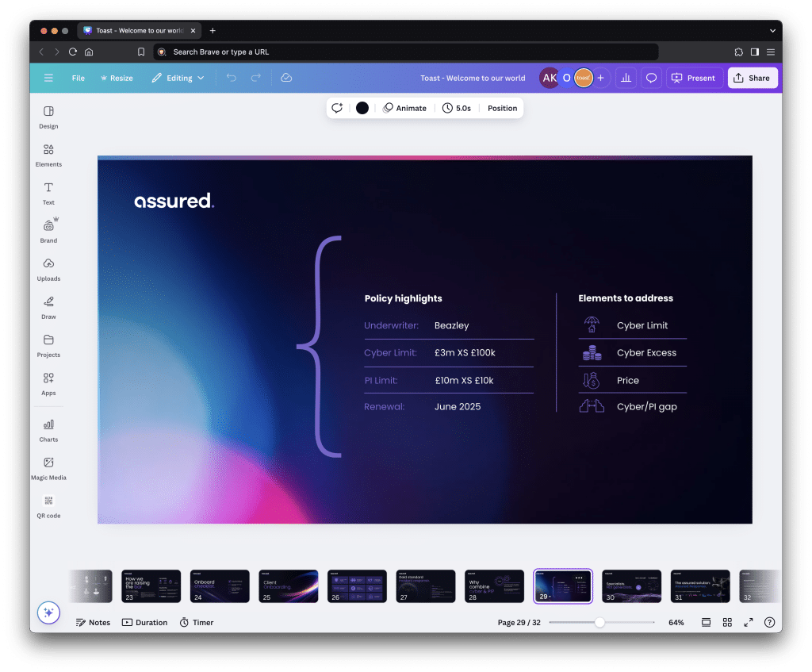Open comments on the design

(652, 77)
